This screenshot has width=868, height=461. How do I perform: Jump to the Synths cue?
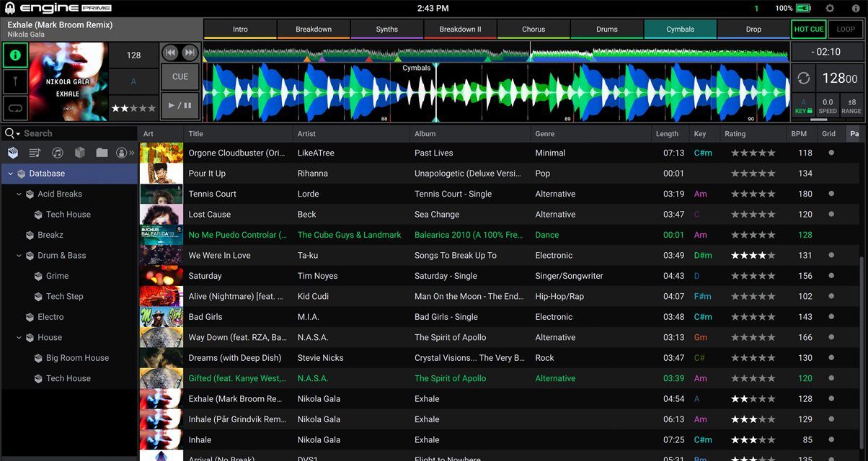coord(387,29)
